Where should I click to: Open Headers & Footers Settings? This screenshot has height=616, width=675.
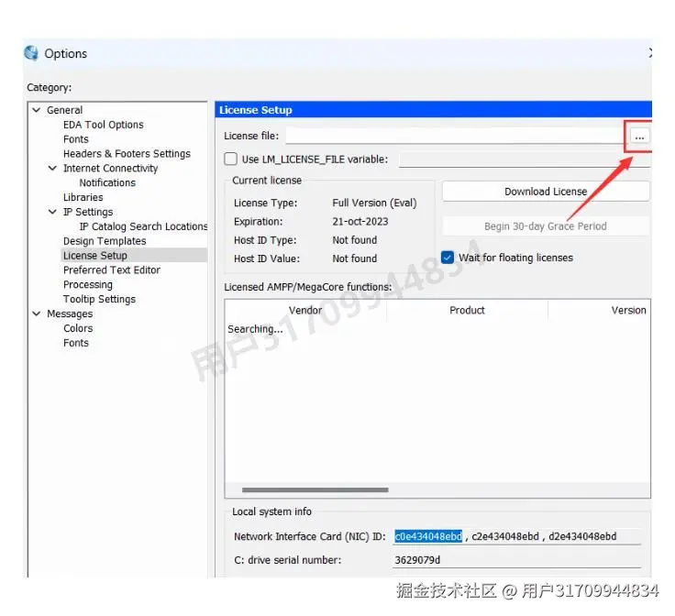pyautogui.click(x=127, y=154)
